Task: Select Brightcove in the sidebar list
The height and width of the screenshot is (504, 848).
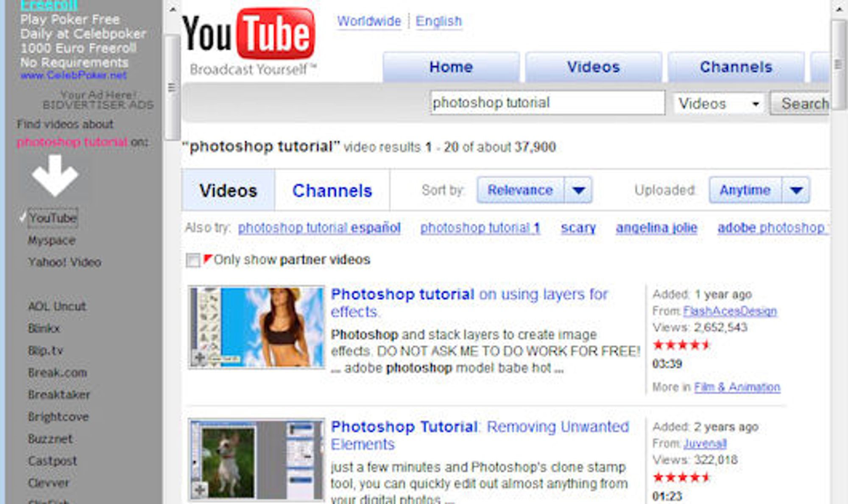Action: 59,417
